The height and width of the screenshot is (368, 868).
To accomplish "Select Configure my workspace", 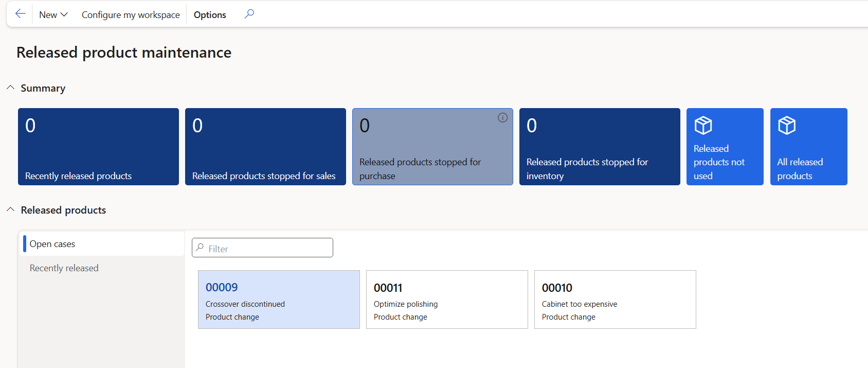I will [131, 15].
